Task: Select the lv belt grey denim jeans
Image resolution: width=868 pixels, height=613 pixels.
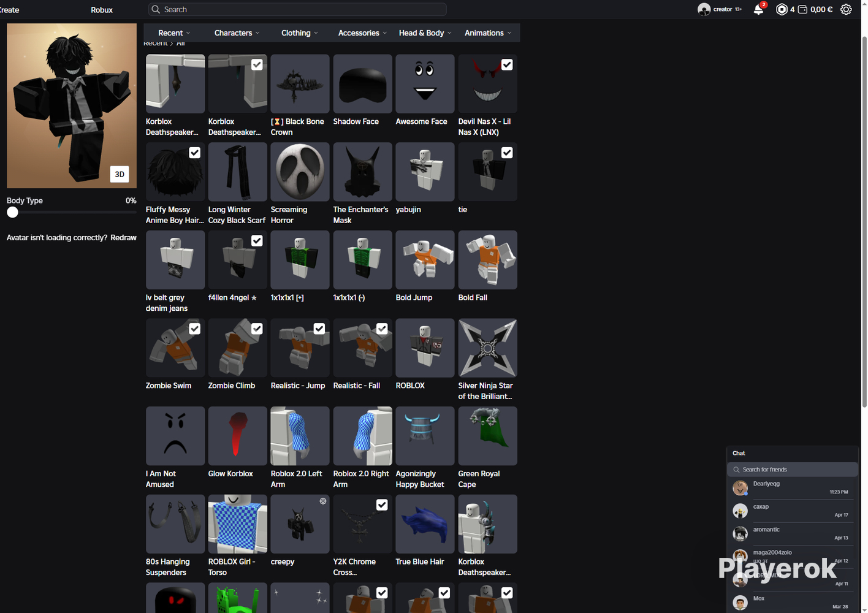Action: pos(175,260)
